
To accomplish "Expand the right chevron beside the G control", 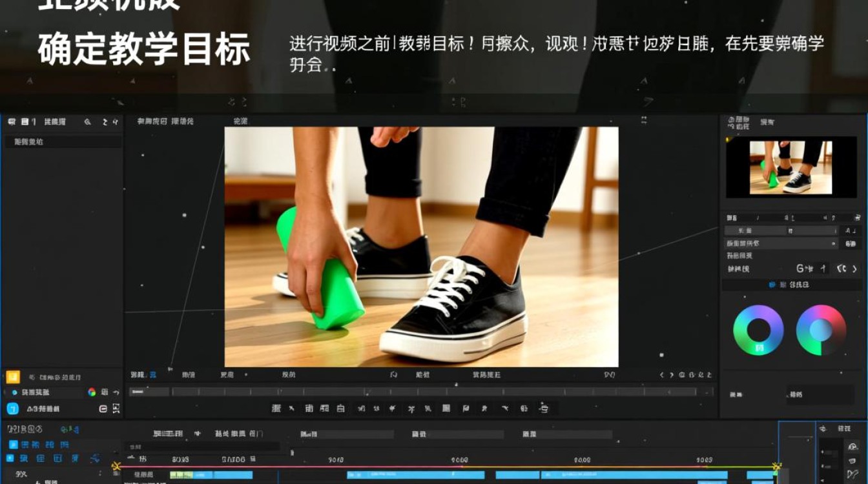I will coord(855,268).
